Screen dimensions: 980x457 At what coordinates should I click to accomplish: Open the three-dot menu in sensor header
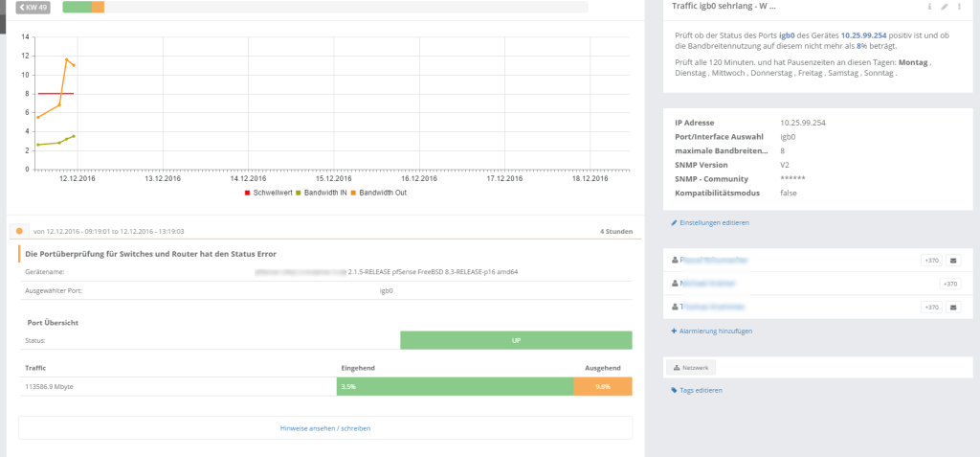[958, 7]
